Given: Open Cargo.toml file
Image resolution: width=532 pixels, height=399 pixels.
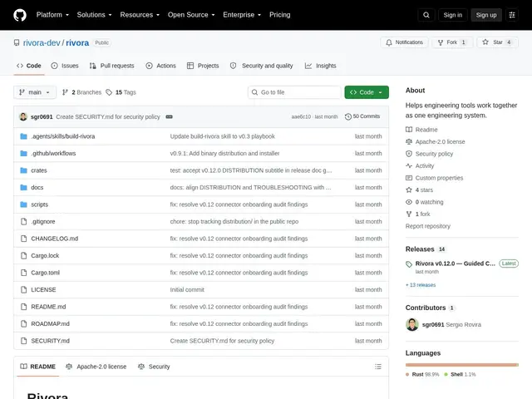Looking at the screenshot, I should (45, 273).
